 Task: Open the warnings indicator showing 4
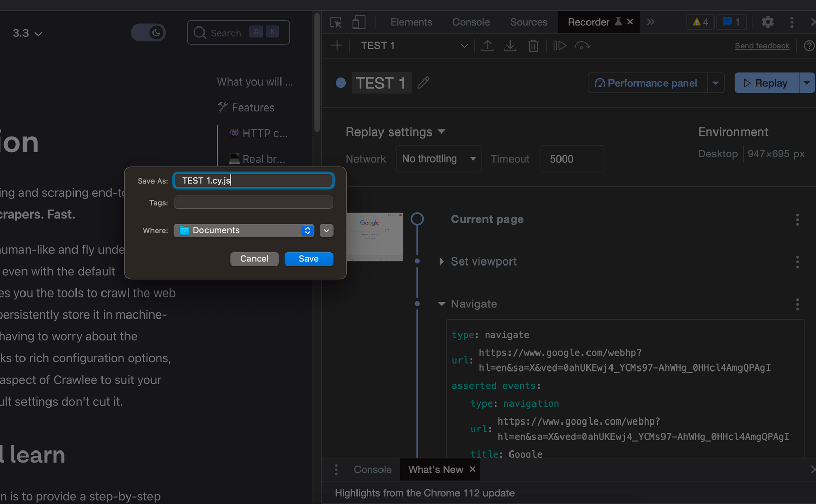pyautogui.click(x=699, y=21)
